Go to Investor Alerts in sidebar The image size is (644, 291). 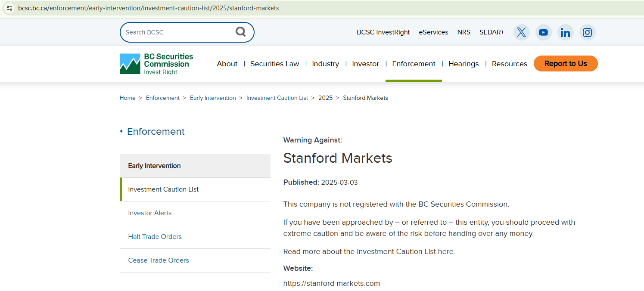(x=149, y=213)
